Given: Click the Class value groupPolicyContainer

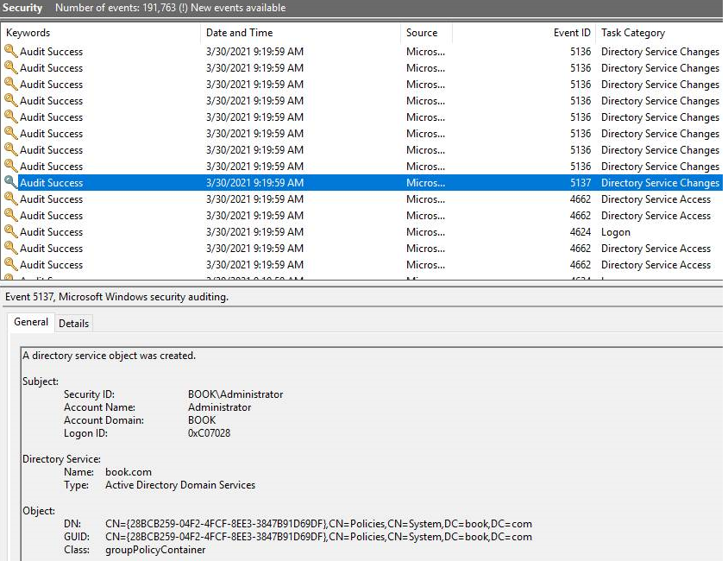Looking at the screenshot, I should 155,550.
